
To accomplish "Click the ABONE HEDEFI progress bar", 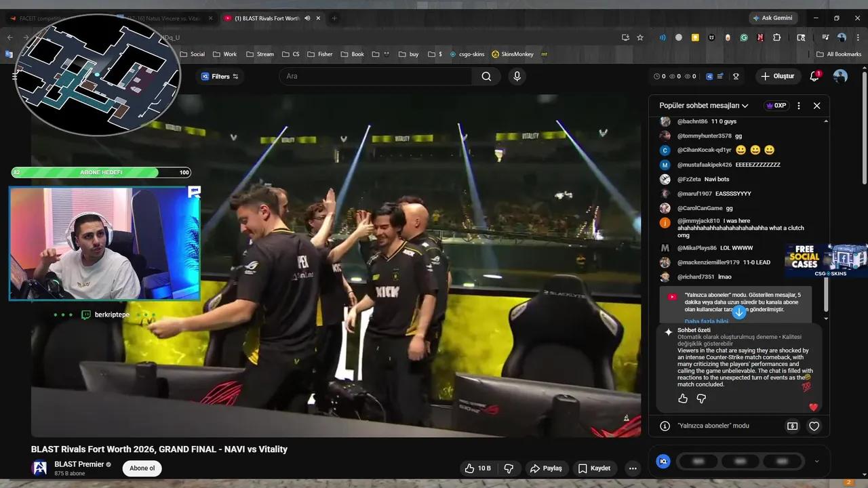I will tap(101, 173).
